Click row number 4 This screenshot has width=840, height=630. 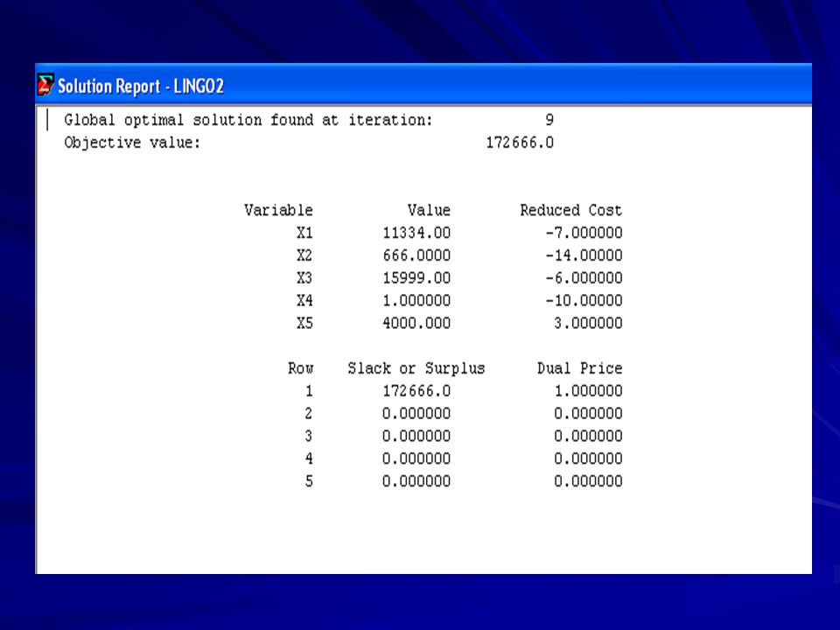(309, 458)
